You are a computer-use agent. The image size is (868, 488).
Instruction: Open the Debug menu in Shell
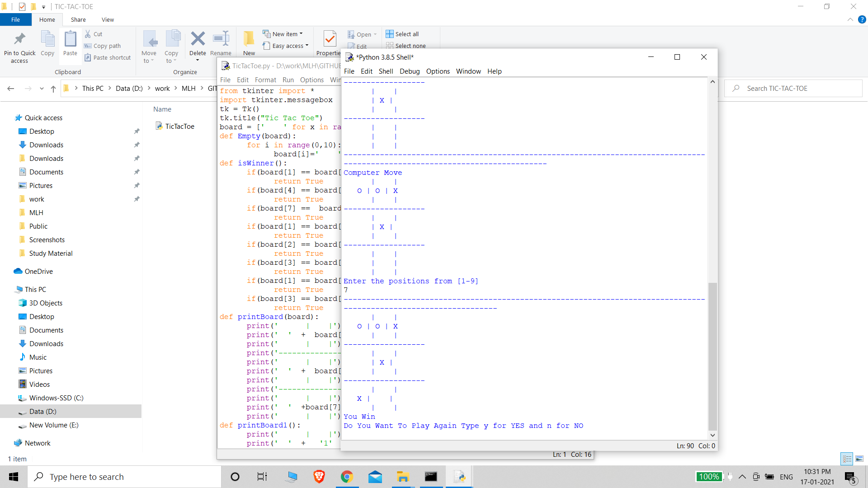point(409,71)
